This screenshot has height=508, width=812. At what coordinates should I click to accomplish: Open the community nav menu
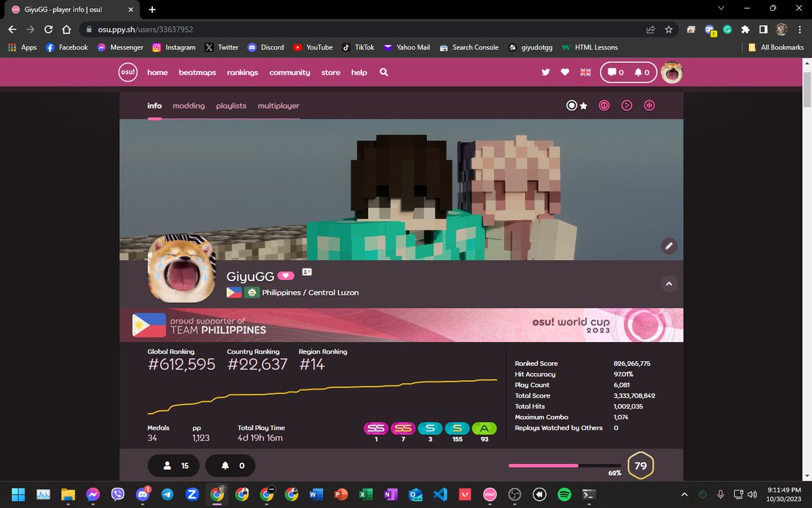click(290, 72)
